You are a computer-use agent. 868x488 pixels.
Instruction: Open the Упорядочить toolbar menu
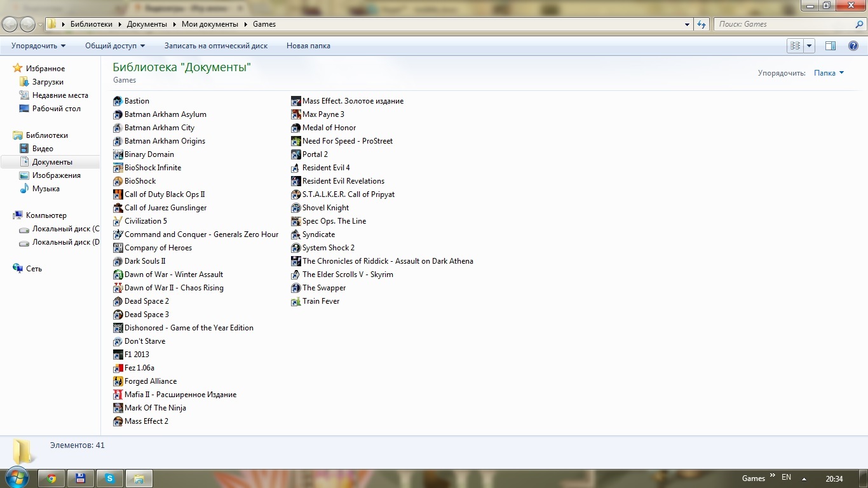(x=38, y=46)
